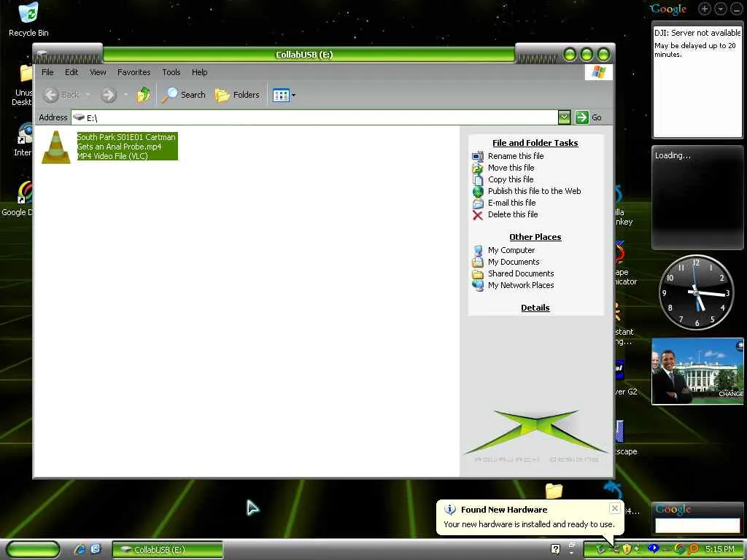The height and width of the screenshot is (560, 747).
Task: Click the South Park S01E01 file name
Action: pos(127,142)
